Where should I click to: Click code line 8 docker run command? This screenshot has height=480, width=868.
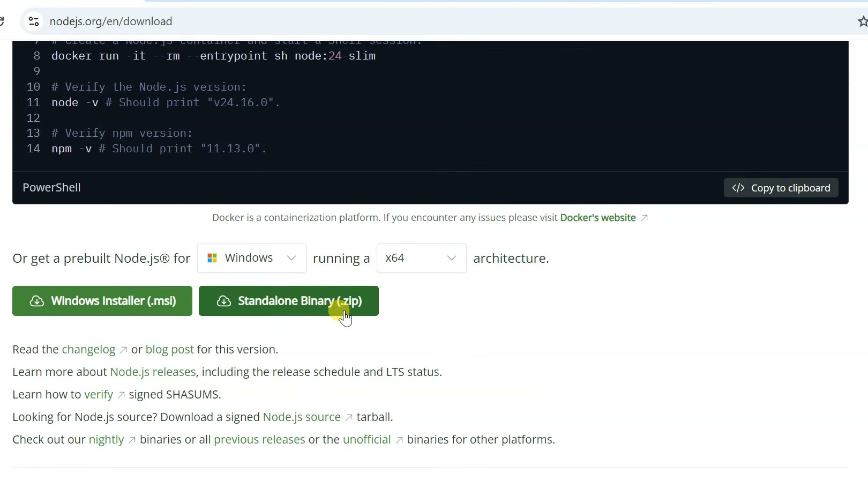[213, 56]
